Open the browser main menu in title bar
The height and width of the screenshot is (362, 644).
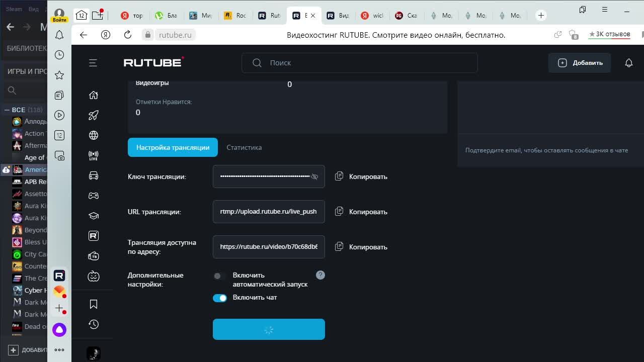tap(605, 10)
